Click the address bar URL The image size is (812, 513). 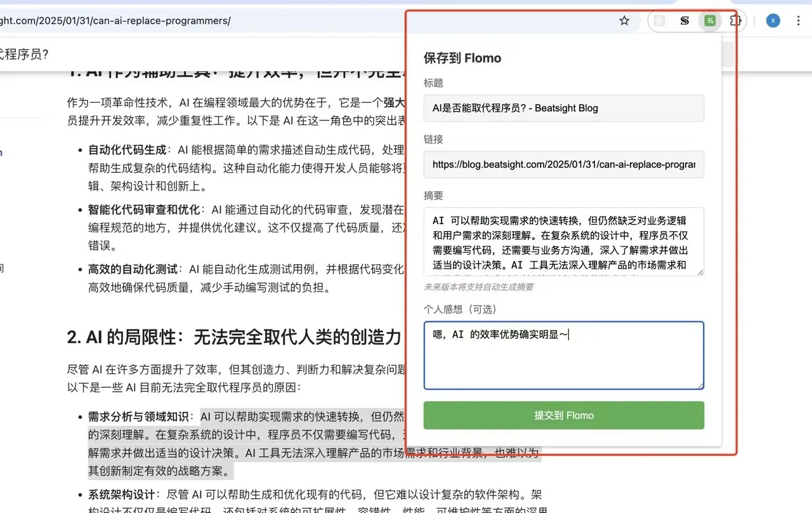(x=114, y=20)
